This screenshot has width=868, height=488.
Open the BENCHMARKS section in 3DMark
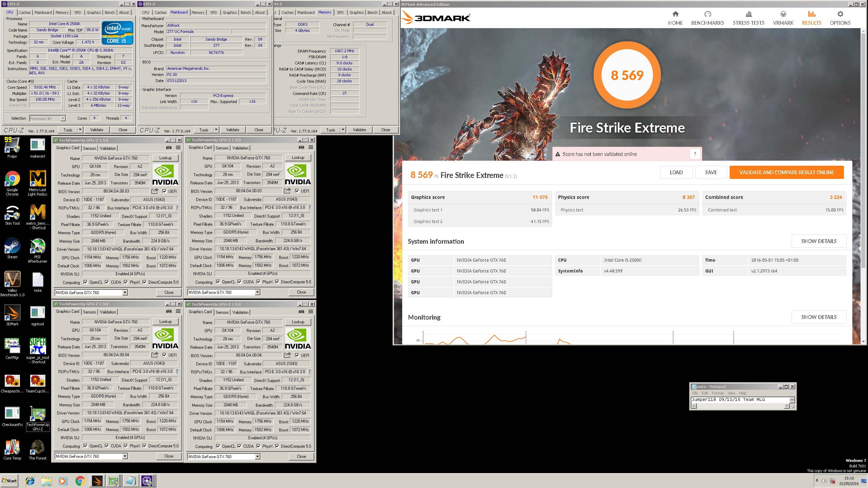coord(708,18)
